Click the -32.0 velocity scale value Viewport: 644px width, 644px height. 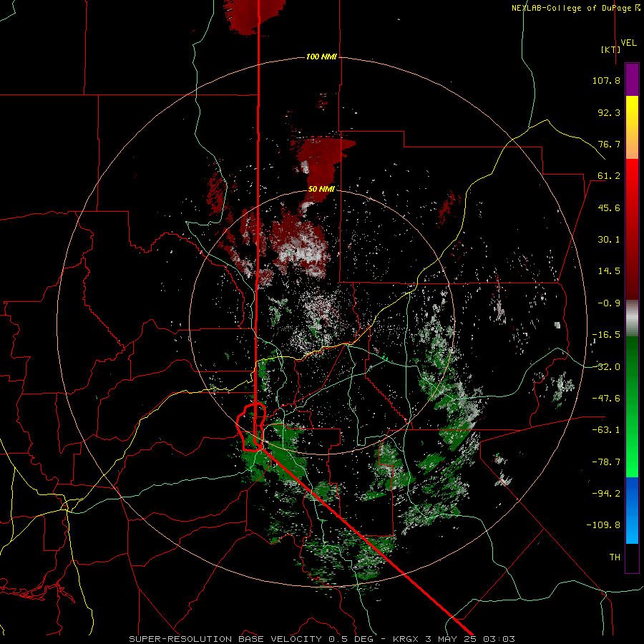[x=606, y=367]
